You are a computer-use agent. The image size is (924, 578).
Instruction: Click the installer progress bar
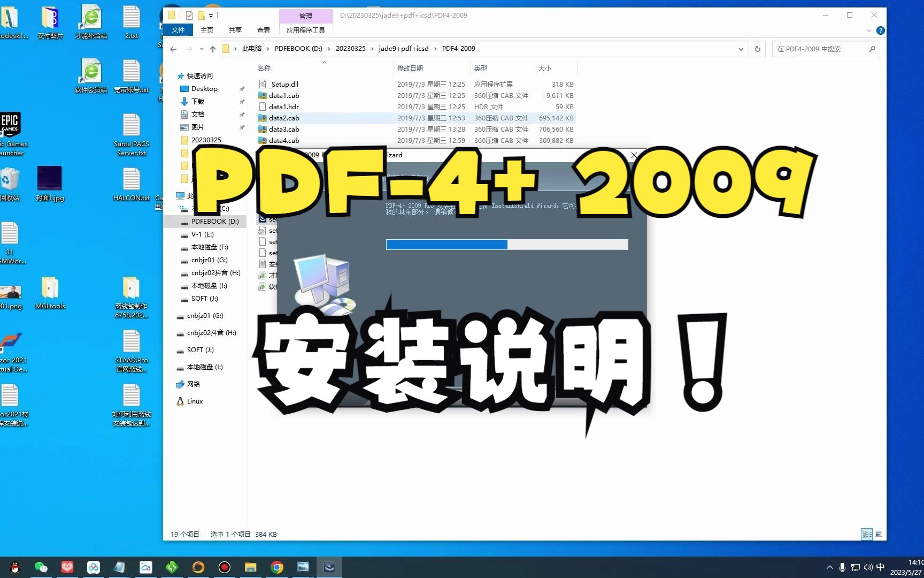(x=507, y=245)
